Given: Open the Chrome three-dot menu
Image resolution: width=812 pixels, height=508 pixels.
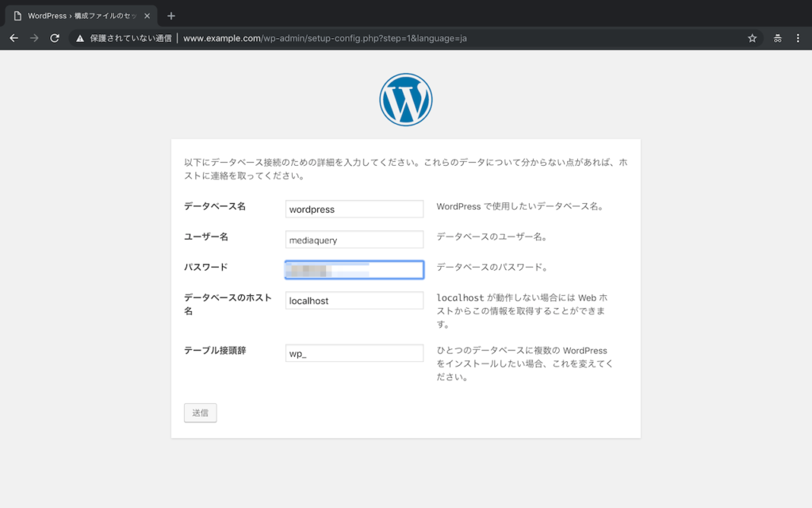Looking at the screenshot, I should pyautogui.click(x=798, y=38).
